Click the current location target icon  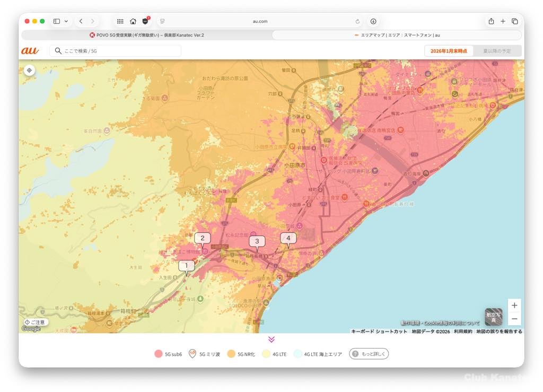[30, 71]
